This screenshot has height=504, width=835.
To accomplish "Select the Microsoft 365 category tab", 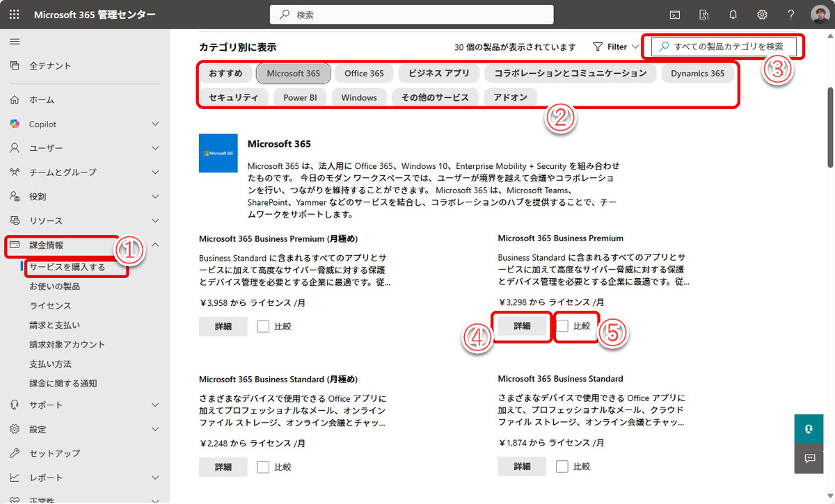I will (x=294, y=73).
